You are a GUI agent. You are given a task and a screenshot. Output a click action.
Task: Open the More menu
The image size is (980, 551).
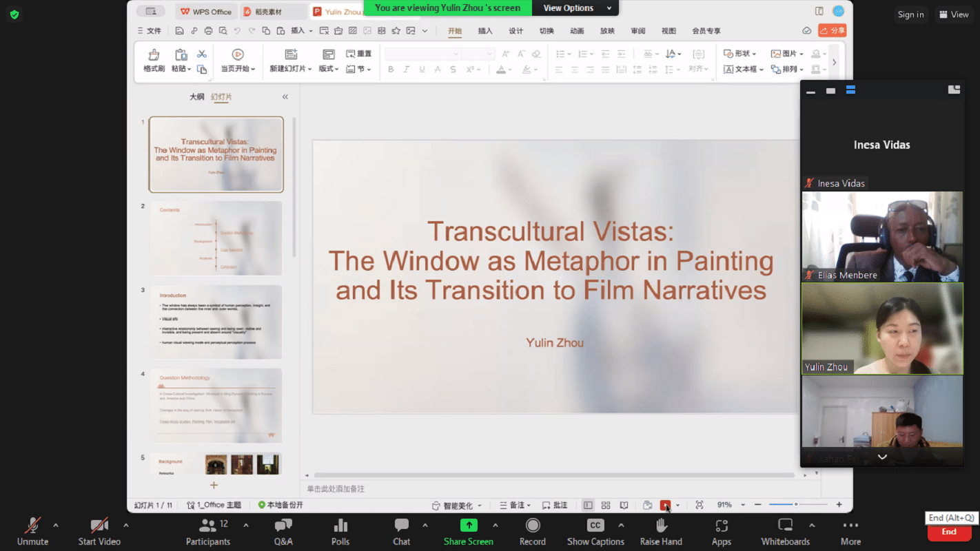[x=850, y=526]
